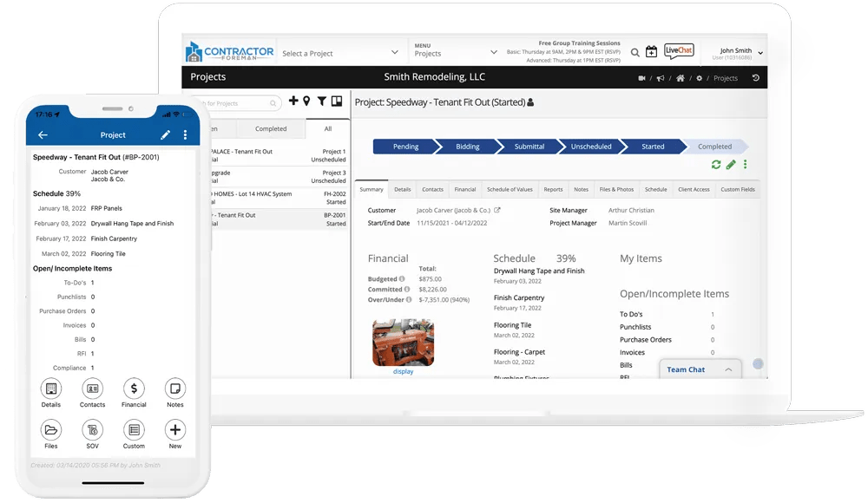Click the display link under photo
Viewport: 868px width, 503px height.
coord(403,371)
